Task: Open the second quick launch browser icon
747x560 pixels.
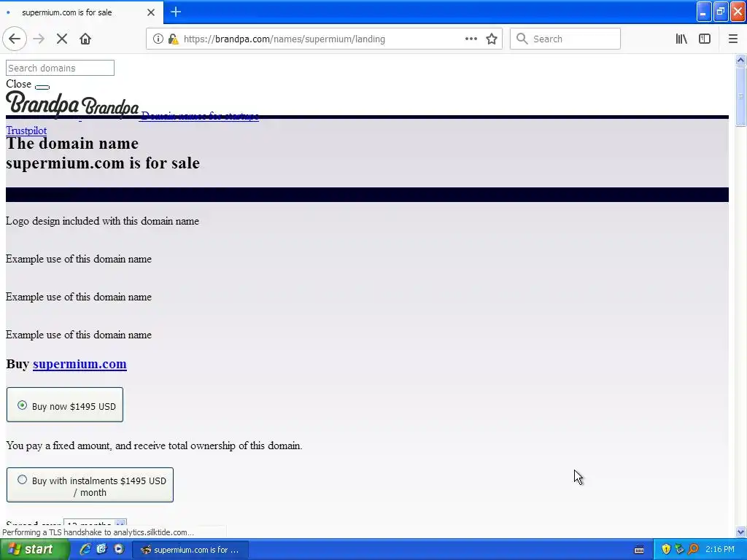Action: tap(102, 549)
